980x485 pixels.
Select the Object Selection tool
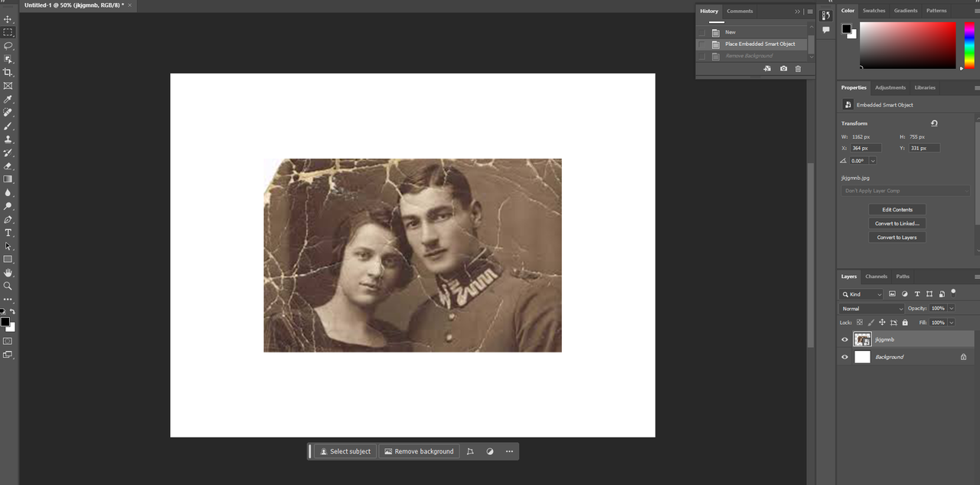pyautogui.click(x=8, y=59)
